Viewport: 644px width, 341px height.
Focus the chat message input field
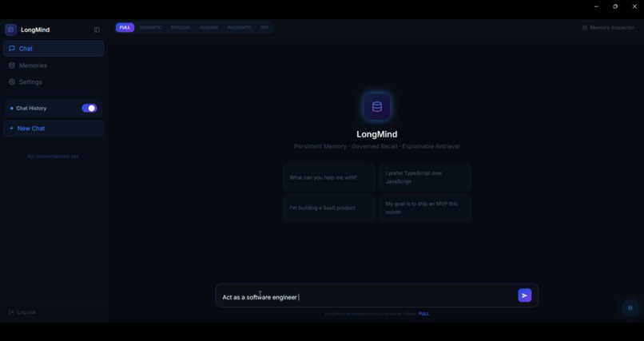pyautogui.click(x=368, y=297)
